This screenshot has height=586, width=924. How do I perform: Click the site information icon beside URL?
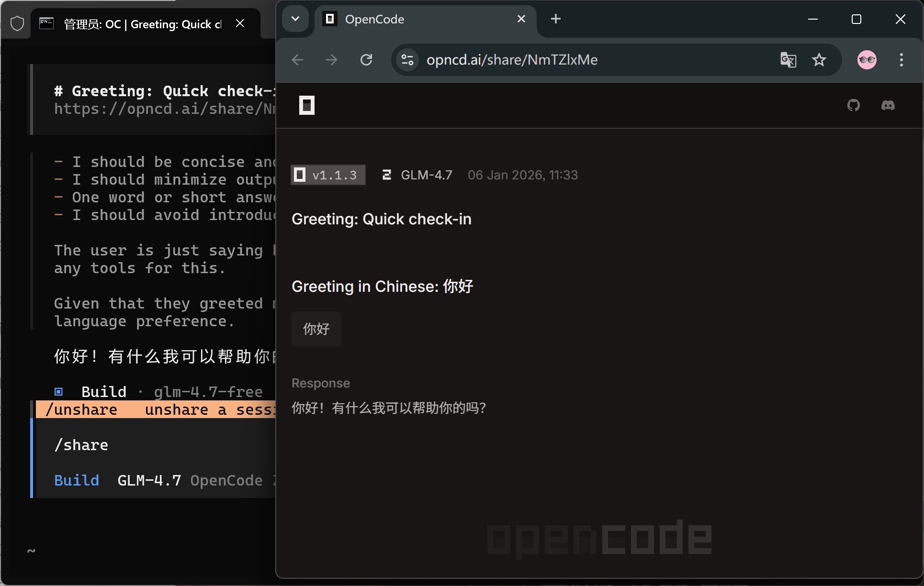[407, 60]
